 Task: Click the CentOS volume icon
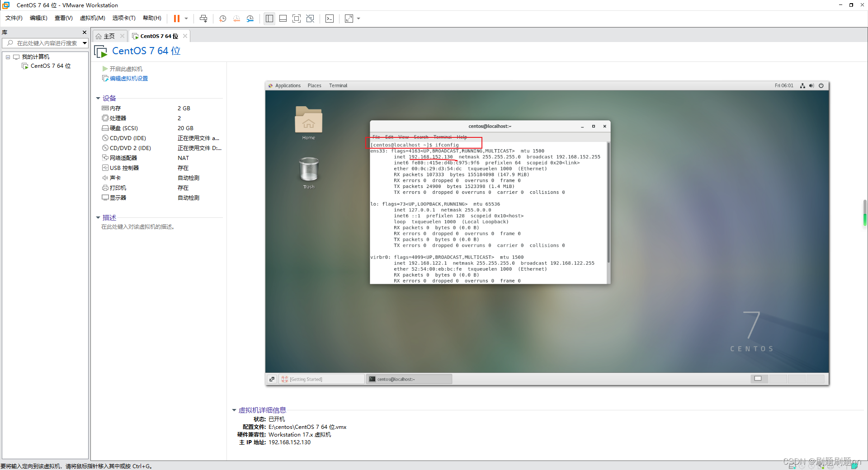pyautogui.click(x=811, y=85)
